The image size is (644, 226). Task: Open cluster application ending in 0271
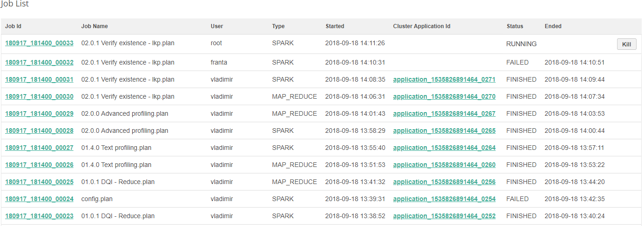[x=444, y=79]
